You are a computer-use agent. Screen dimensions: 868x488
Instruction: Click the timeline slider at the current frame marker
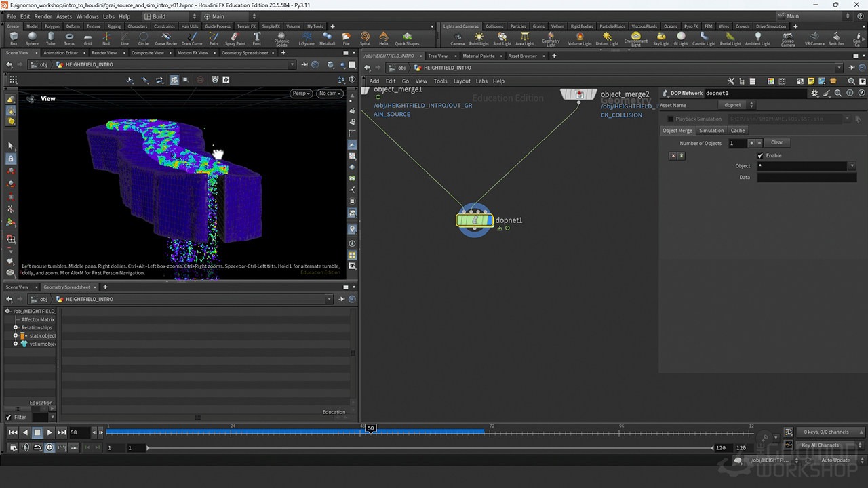coord(370,428)
